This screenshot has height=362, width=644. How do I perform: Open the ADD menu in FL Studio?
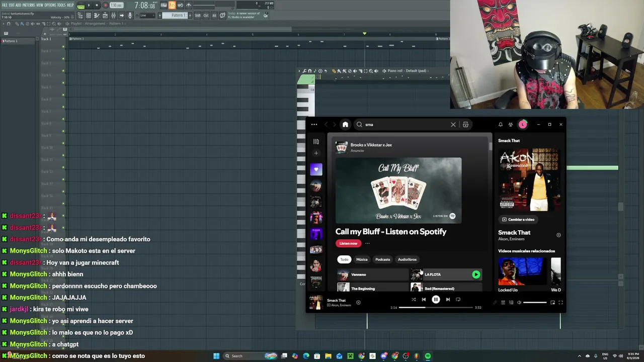click(x=19, y=5)
